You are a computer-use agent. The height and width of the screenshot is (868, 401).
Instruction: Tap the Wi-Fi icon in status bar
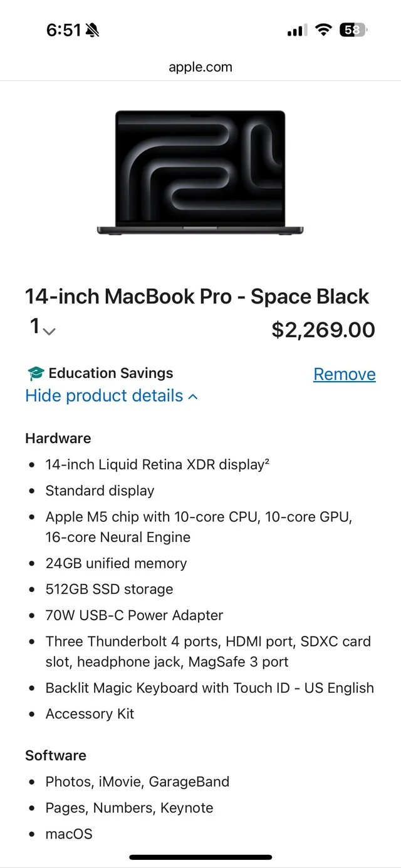323,29
